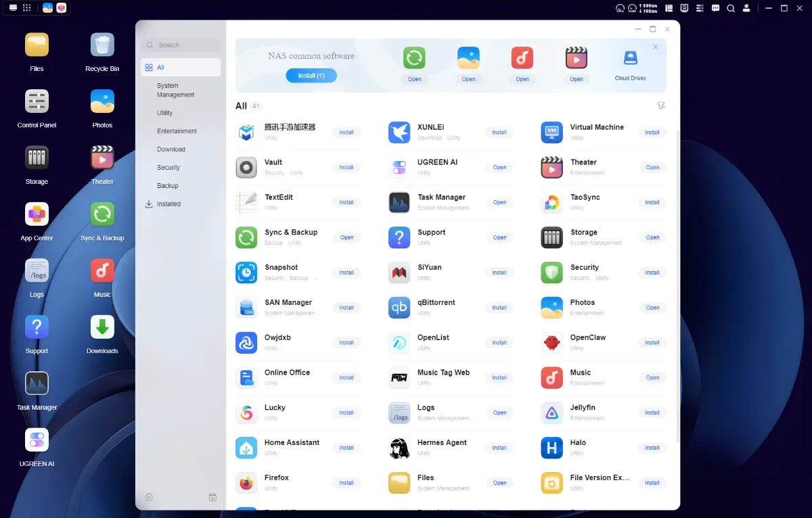Click the Install (1) banner button
The image size is (812, 518).
coord(311,76)
